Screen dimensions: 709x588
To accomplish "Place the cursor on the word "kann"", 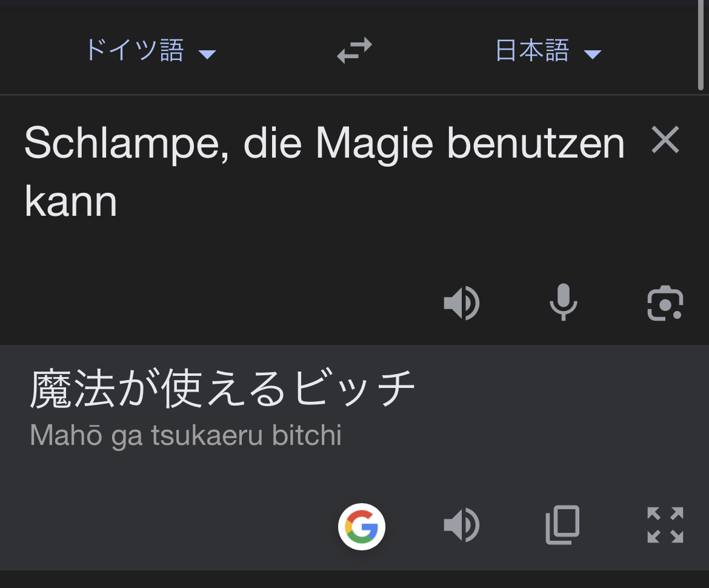I will point(70,202).
